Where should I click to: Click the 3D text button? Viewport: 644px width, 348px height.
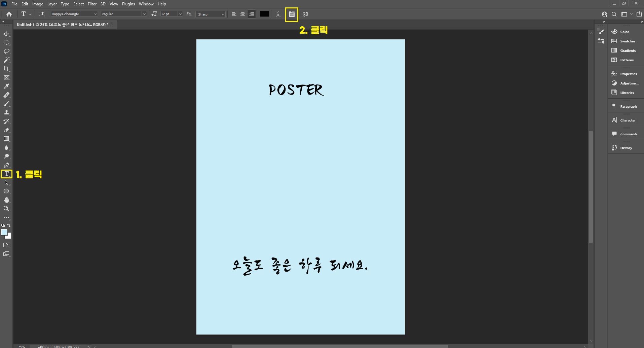(x=305, y=14)
